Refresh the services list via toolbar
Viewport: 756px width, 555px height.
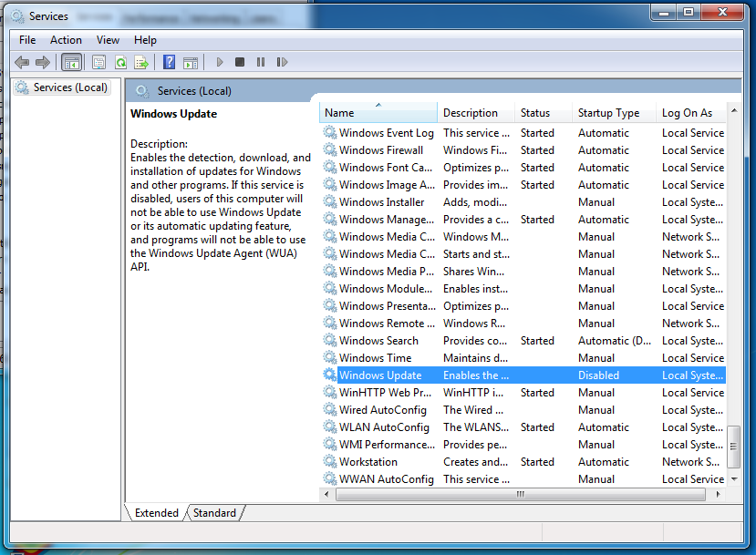click(120, 62)
